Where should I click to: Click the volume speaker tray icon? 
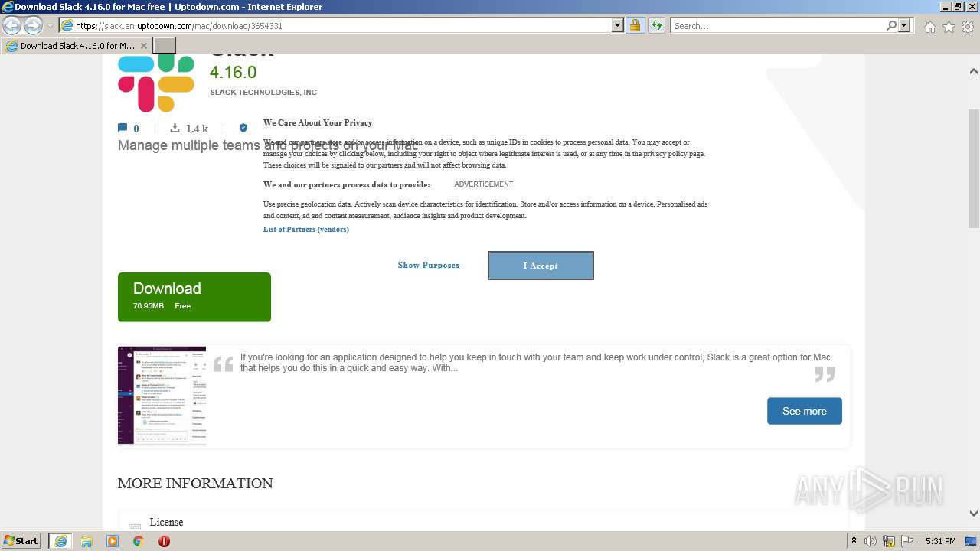tap(871, 541)
